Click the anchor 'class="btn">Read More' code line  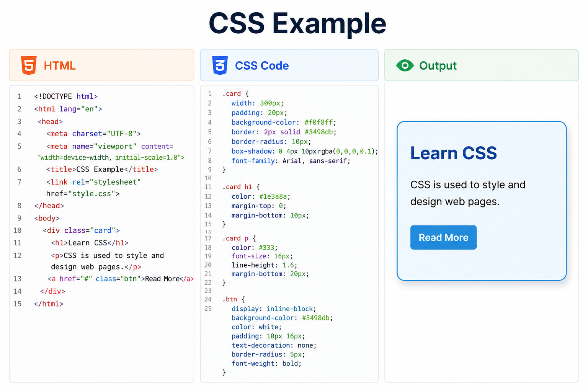point(121,279)
